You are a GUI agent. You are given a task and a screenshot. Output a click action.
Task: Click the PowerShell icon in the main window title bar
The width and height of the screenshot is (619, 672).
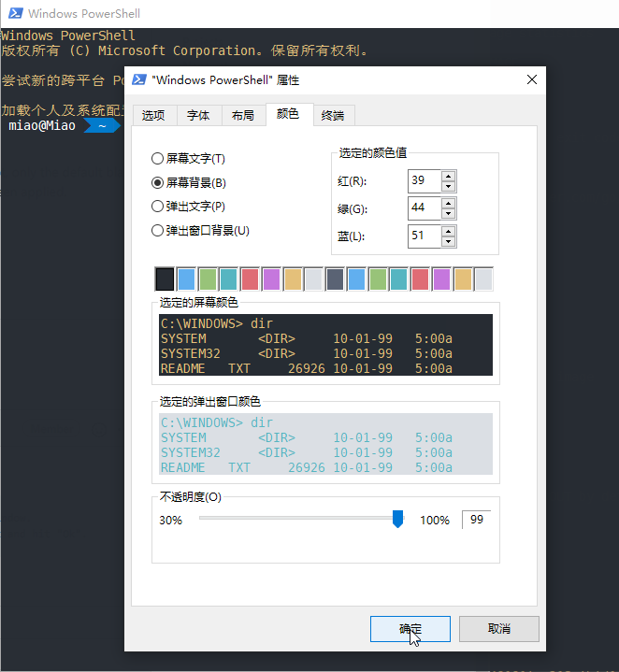(x=16, y=13)
